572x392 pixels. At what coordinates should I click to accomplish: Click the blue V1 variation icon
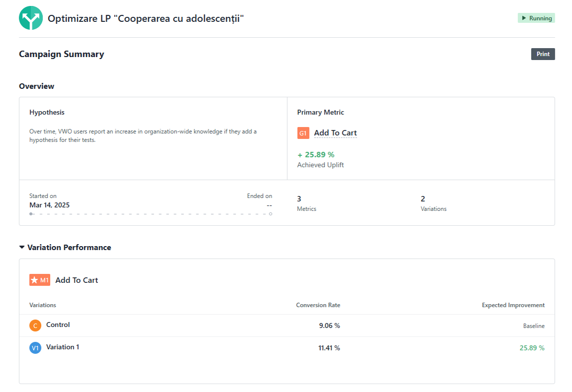tap(35, 348)
